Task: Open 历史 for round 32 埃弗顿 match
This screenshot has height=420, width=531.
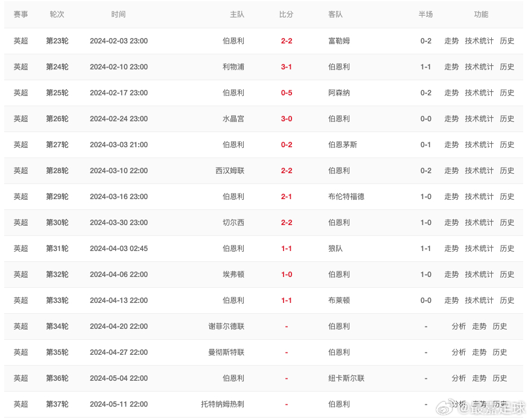Action: tap(507, 275)
